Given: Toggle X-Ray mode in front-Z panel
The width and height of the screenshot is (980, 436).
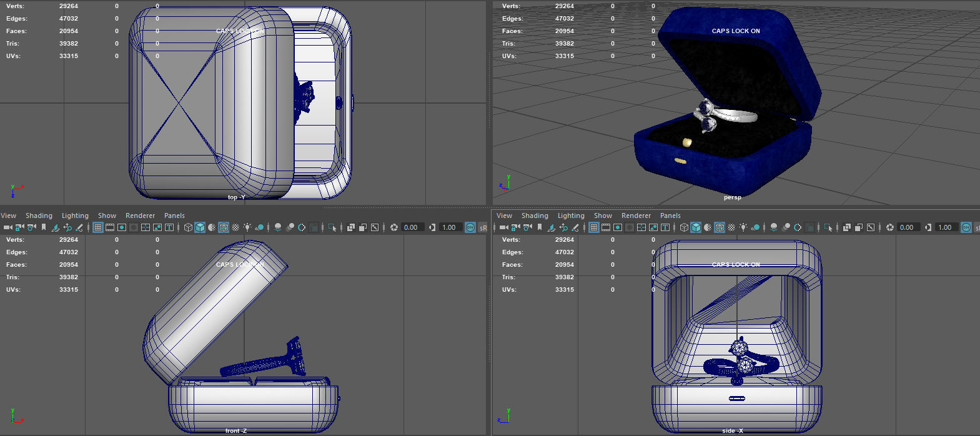Looking at the screenshot, I should click(350, 227).
